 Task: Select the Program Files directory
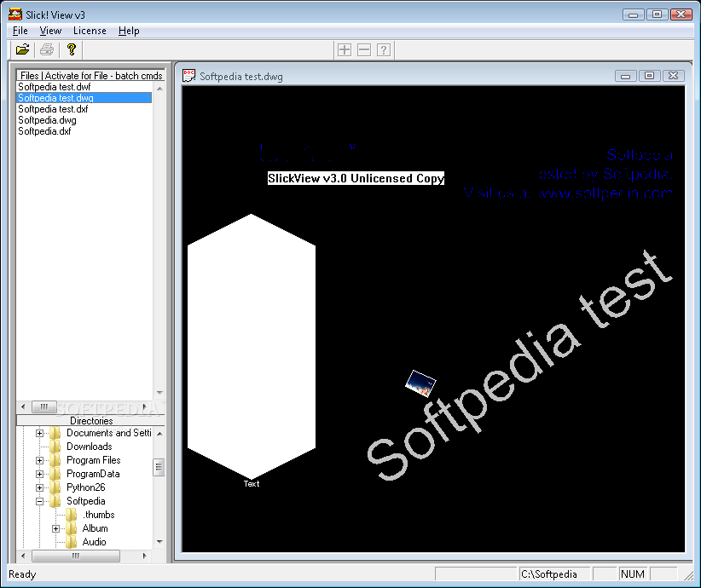[x=94, y=460]
